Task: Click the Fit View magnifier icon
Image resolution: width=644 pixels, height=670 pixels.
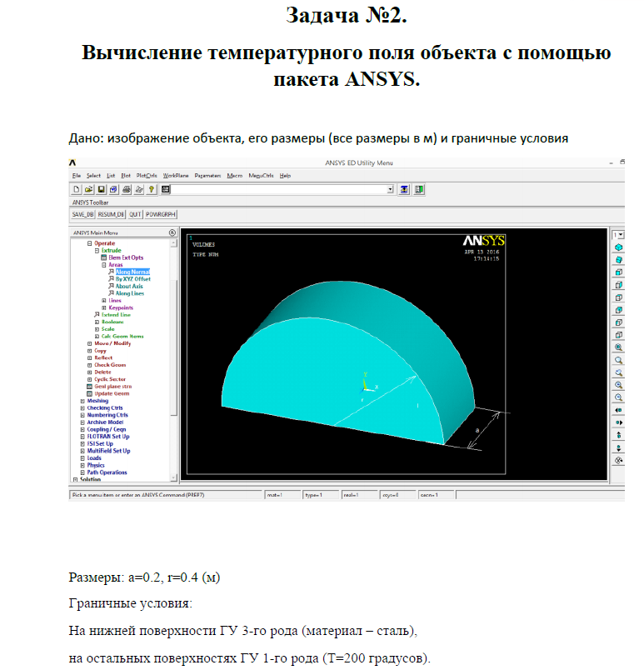Action: click(618, 347)
